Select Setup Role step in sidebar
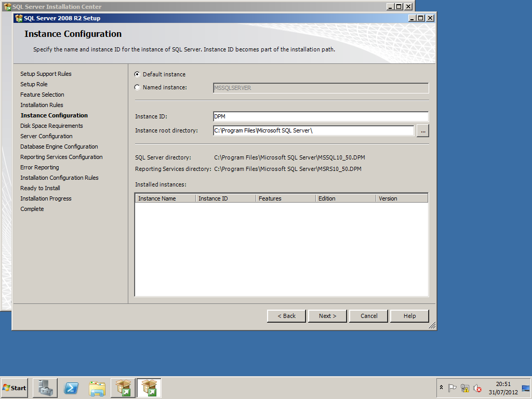532x399 pixels. tap(34, 84)
